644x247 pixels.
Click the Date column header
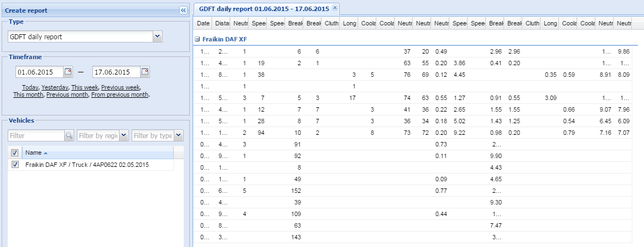[x=203, y=24]
